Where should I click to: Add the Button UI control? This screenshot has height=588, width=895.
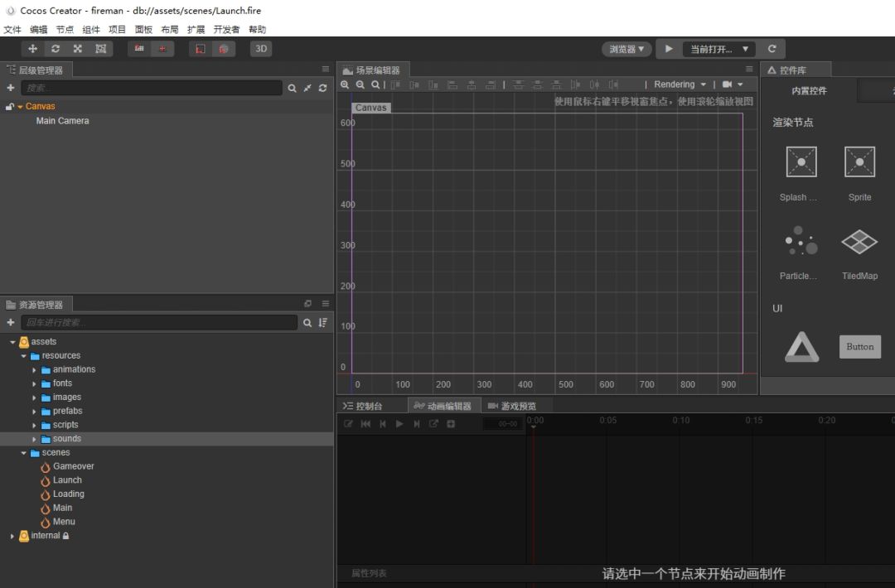click(859, 347)
